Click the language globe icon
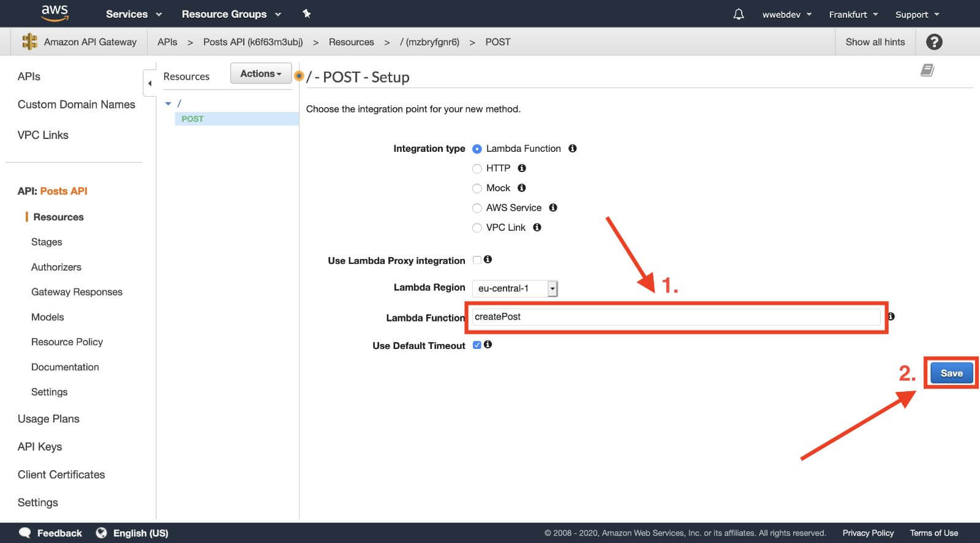The width and height of the screenshot is (980, 543). click(x=102, y=533)
